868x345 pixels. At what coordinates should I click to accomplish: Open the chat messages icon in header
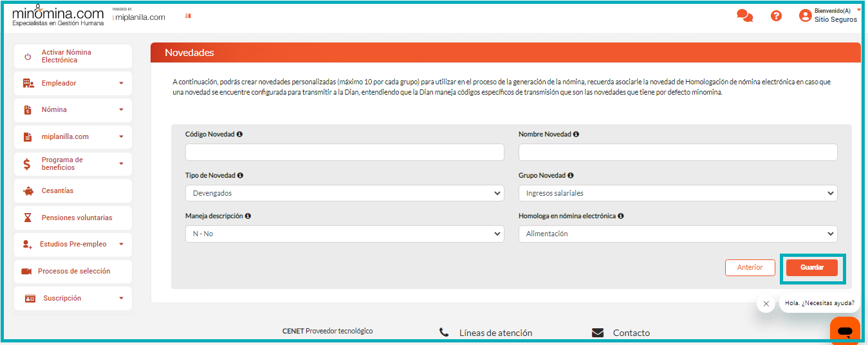tap(744, 16)
